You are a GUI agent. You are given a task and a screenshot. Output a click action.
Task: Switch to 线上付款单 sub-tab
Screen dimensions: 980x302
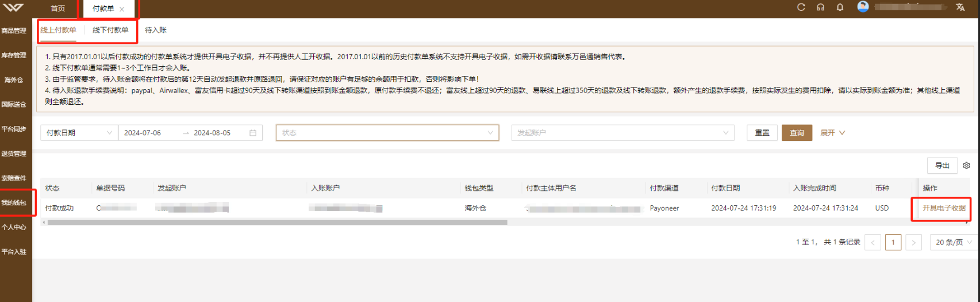click(58, 30)
